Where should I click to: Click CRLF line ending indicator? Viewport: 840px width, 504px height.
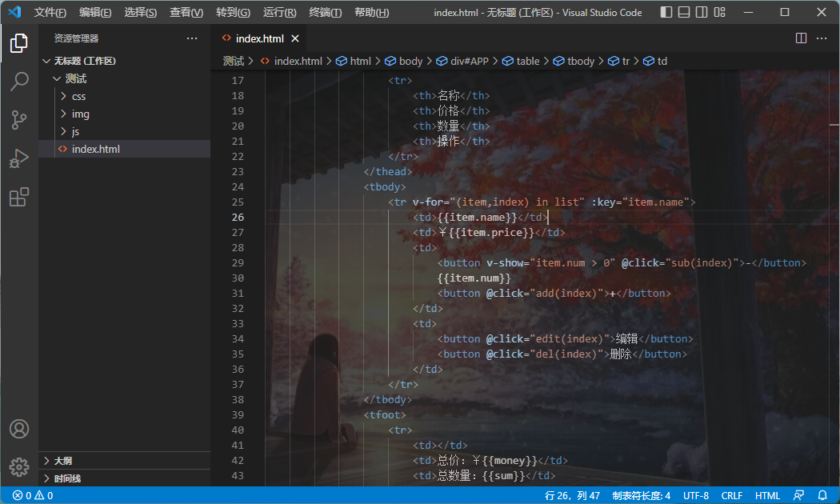[x=731, y=495]
